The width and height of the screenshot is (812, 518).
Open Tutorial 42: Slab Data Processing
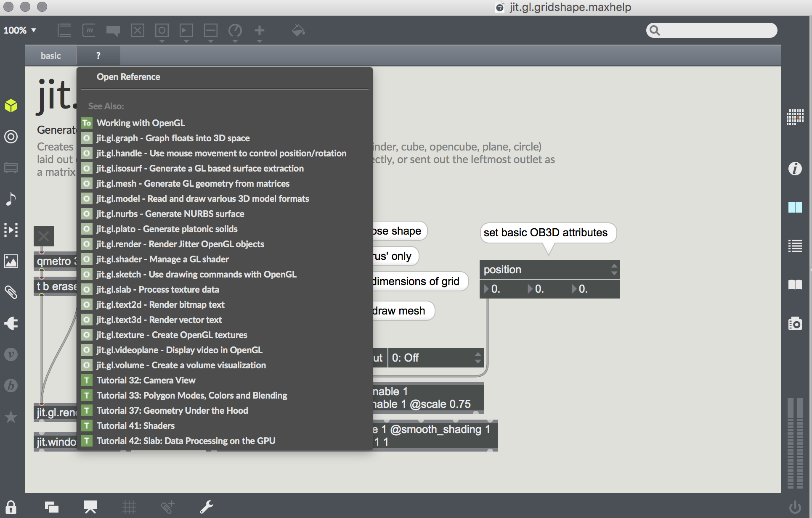point(225,441)
